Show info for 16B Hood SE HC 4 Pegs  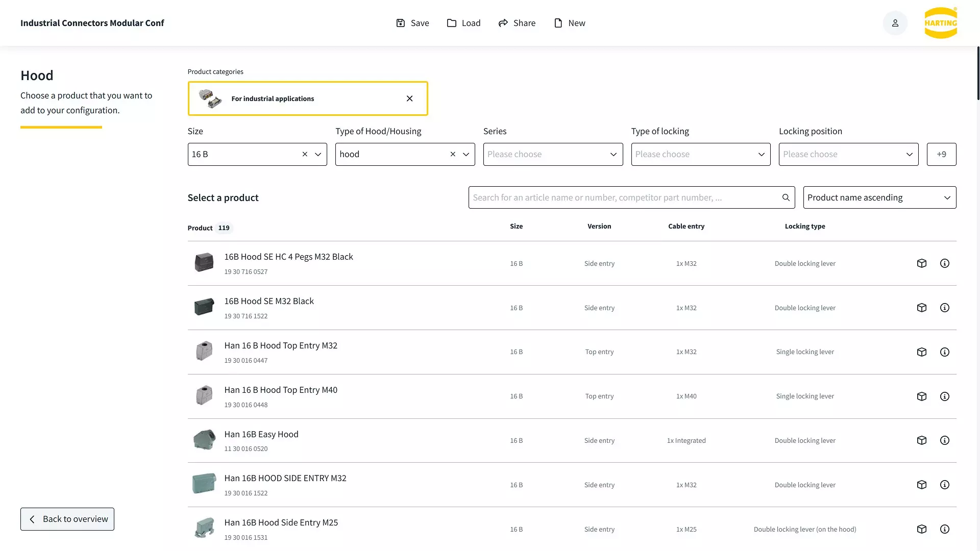click(x=945, y=263)
